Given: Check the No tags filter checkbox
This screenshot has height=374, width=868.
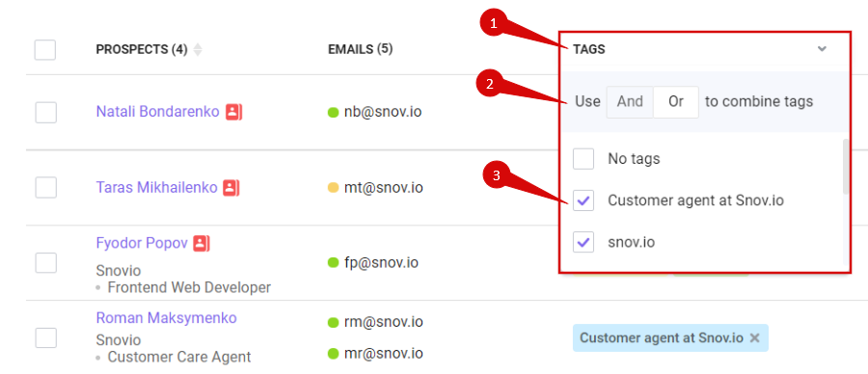Looking at the screenshot, I should [x=583, y=159].
